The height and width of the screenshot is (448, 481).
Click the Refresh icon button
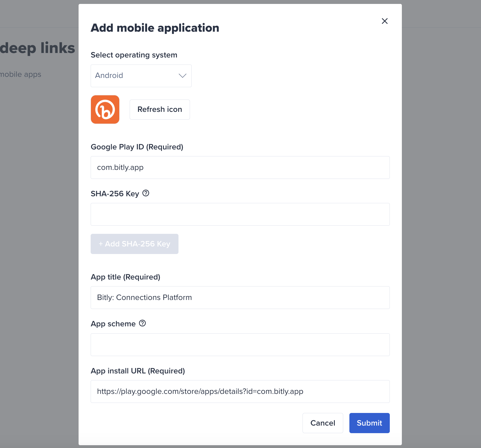coord(160,109)
